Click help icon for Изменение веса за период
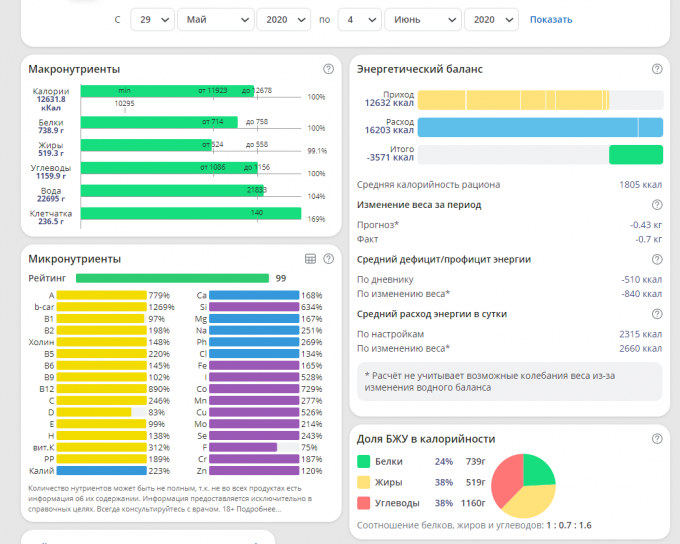Image resolution: width=680 pixels, height=544 pixels. pyautogui.click(x=657, y=205)
